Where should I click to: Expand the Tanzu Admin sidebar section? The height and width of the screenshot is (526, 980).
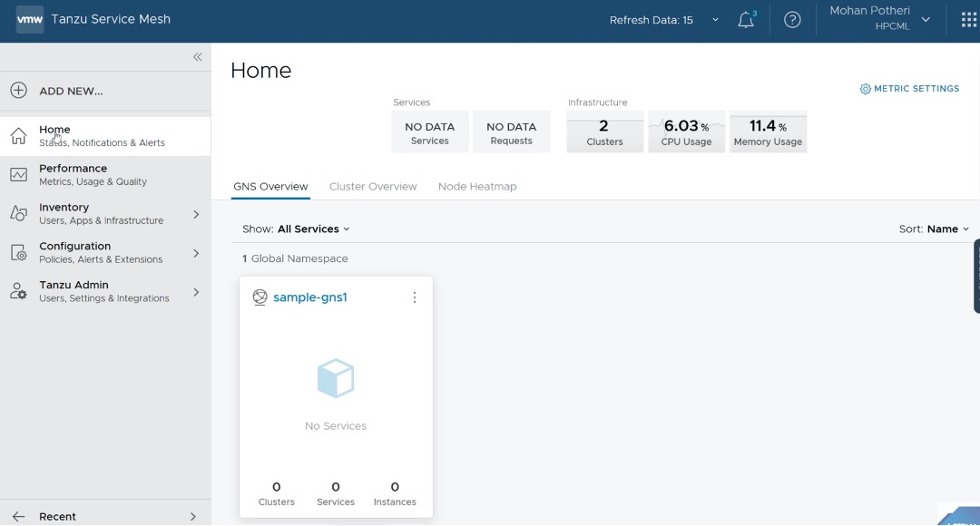pos(196,292)
